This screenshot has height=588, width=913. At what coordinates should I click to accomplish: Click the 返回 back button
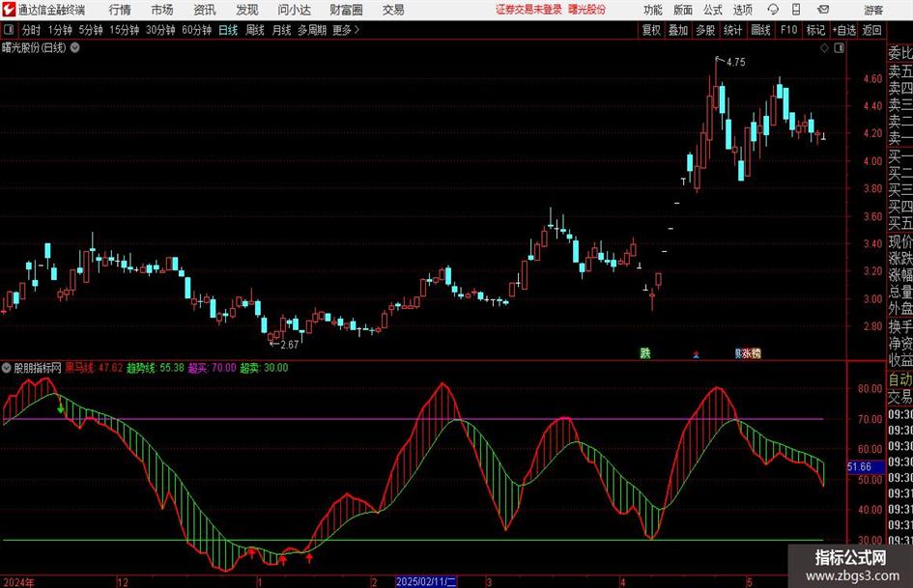pyautogui.click(x=871, y=30)
